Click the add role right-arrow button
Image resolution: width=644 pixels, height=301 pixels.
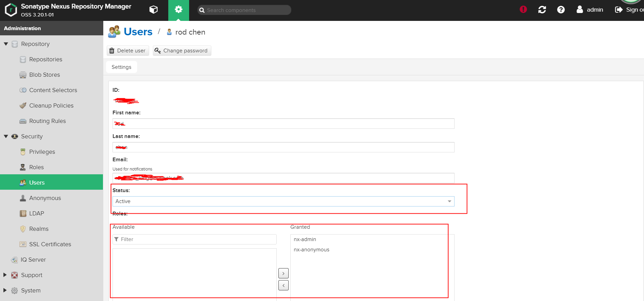[x=284, y=273]
